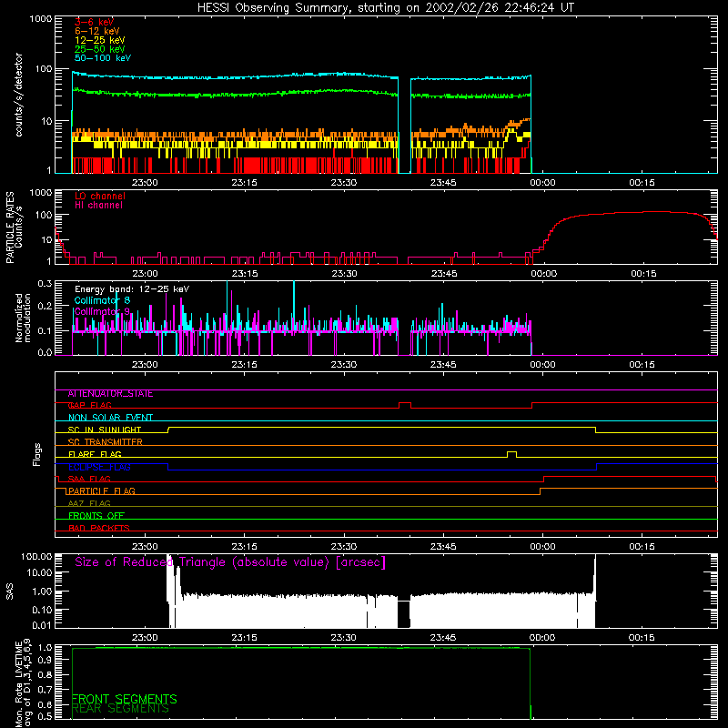Click the FRONTS_OFF flag label
Screen dimensions: 728x728
click(x=96, y=516)
